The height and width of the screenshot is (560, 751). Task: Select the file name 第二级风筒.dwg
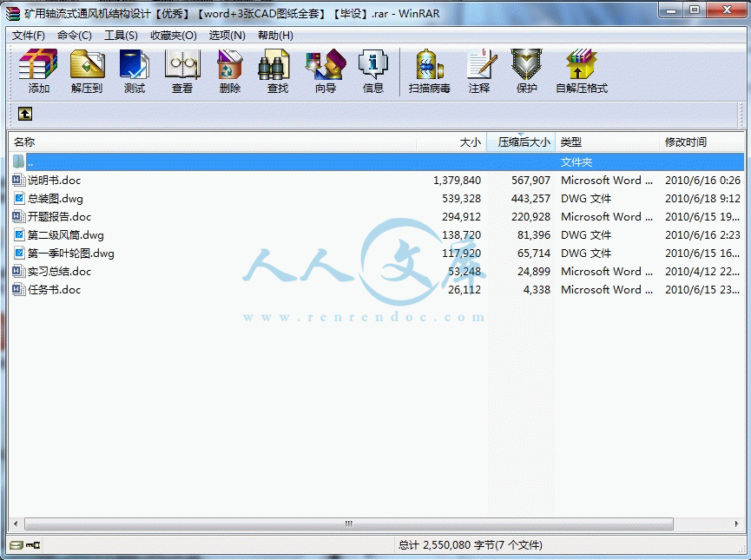coord(66,234)
